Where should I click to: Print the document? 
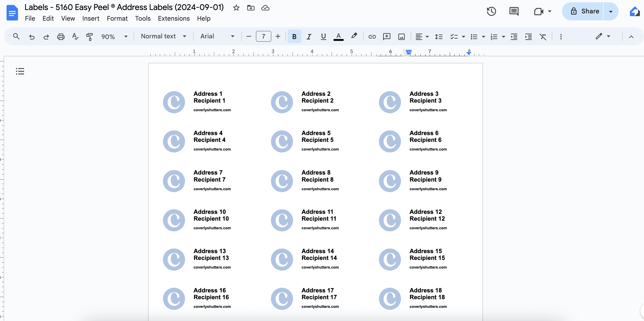(61, 37)
